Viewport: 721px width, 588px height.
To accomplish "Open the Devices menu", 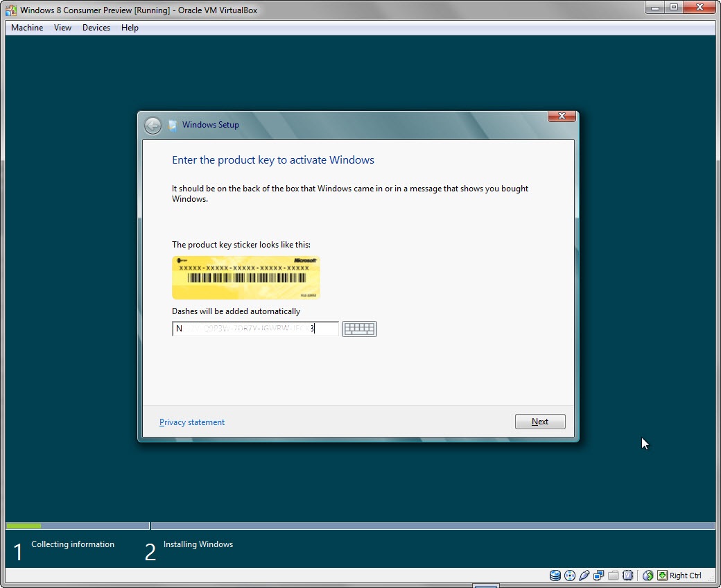I will click(x=96, y=28).
